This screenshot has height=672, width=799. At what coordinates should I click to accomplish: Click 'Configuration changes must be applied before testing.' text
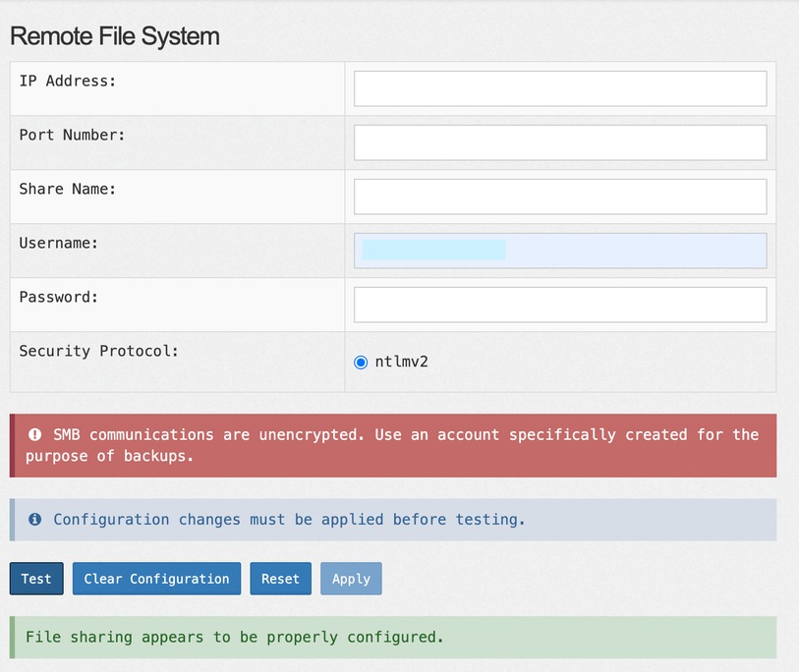(289, 520)
